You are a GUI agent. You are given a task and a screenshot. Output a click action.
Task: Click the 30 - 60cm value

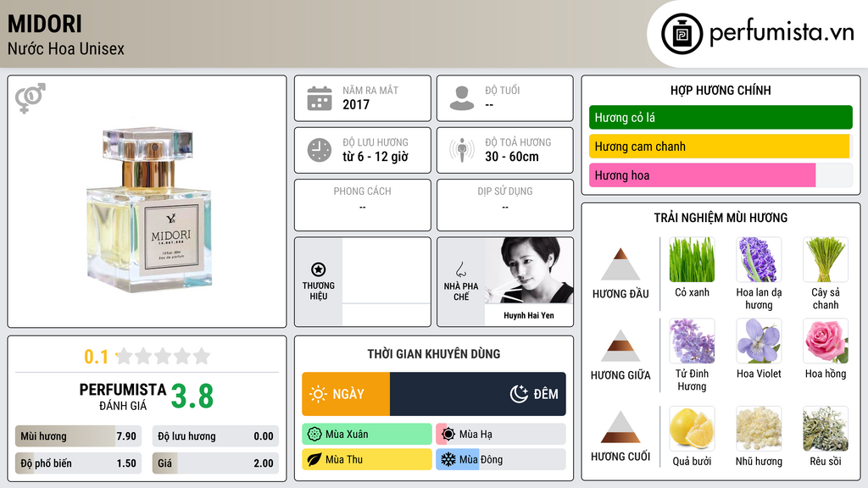[512, 157]
